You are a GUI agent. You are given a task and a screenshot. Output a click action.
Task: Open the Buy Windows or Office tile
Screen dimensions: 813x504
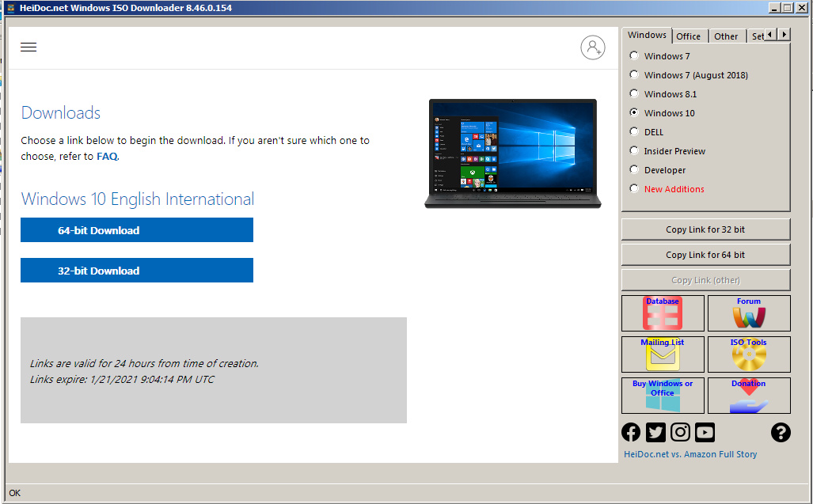[663, 396]
